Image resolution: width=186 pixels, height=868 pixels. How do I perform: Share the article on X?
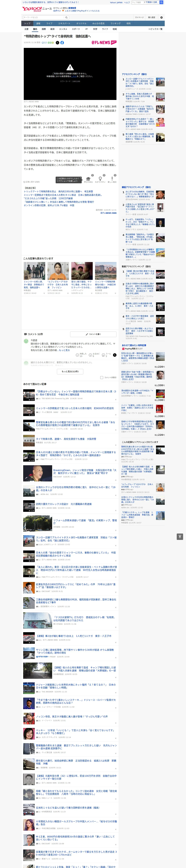pos(57,43)
